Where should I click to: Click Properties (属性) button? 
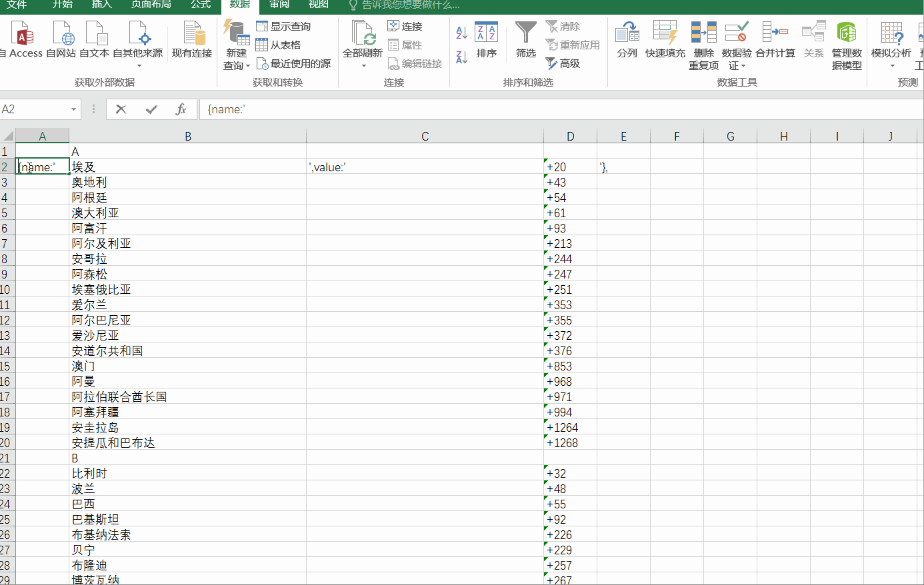click(x=405, y=45)
